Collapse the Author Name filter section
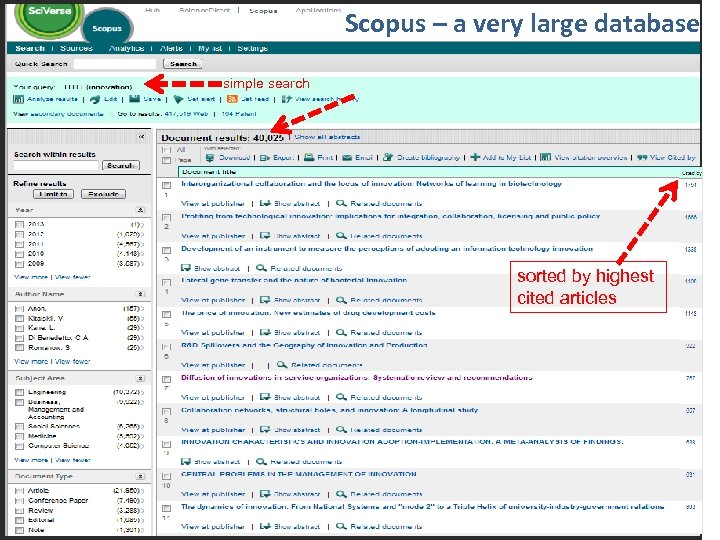720x540 pixels. tap(141, 294)
